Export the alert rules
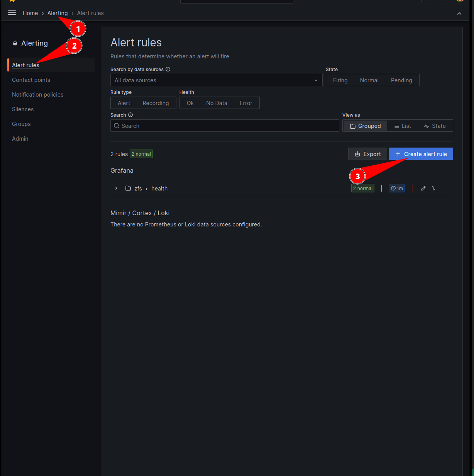 367,154
